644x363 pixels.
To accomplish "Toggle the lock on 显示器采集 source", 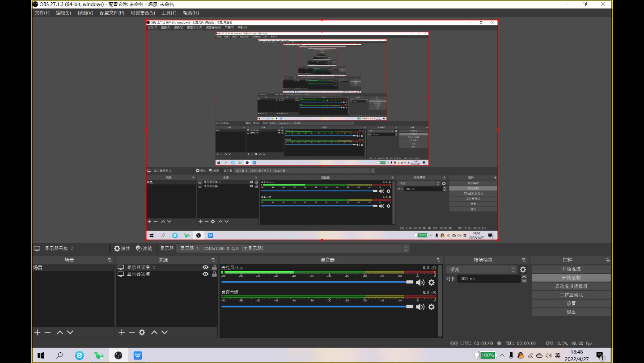I will [x=214, y=274].
